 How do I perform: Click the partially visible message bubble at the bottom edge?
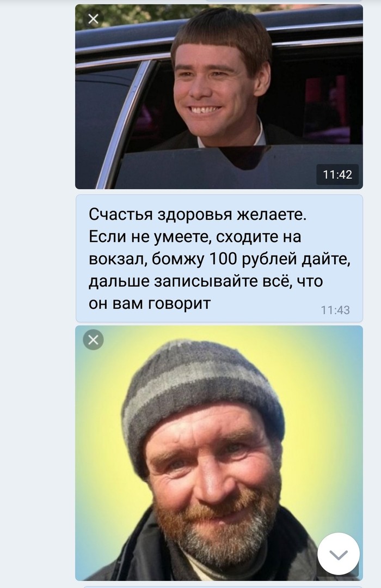point(223,587)
